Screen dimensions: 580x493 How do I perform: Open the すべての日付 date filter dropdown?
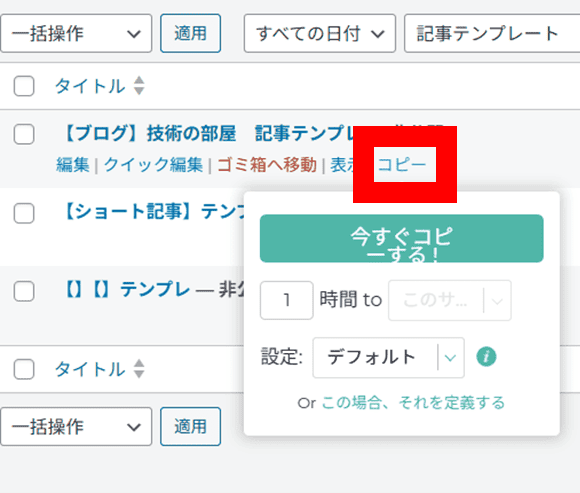tap(320, 34)
